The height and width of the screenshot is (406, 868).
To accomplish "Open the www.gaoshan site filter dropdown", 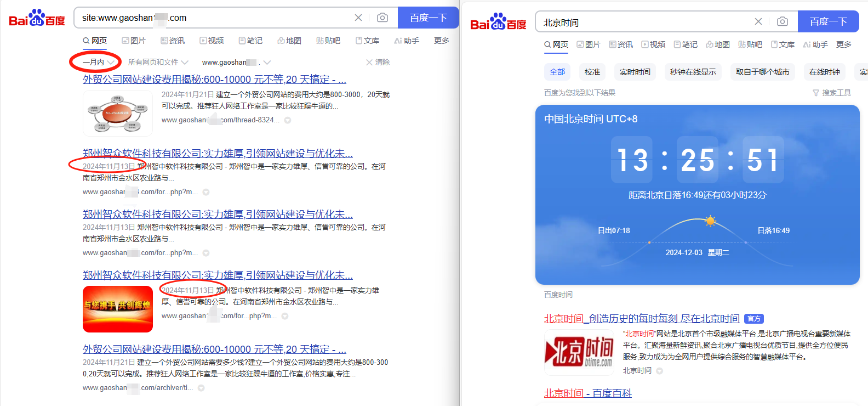I will 236,62.
